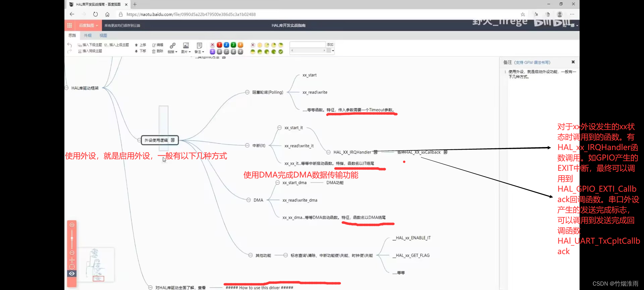Set progress to not-started empty circle
Image resolution: width=644 pixels, height=290 pixels.
point(260,45)
